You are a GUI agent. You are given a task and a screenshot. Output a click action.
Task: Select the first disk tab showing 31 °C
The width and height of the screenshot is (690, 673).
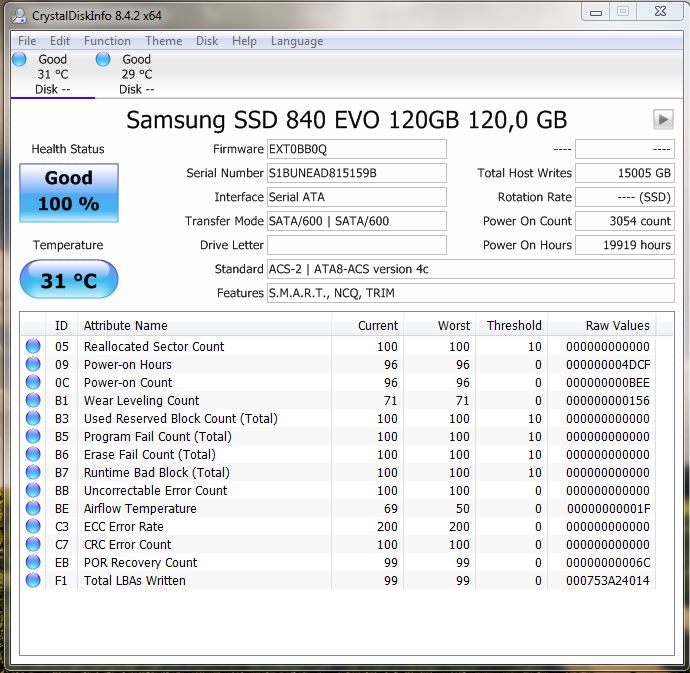click(x=53, y=74)
